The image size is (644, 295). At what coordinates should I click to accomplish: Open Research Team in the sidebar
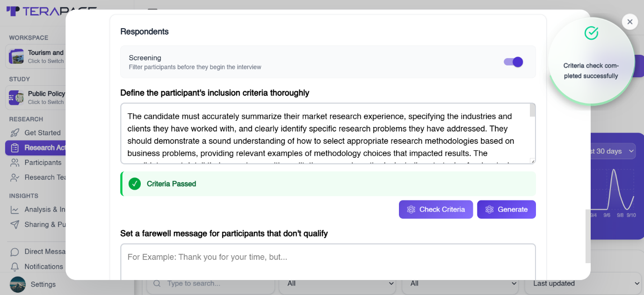click(x=36, y=177)
